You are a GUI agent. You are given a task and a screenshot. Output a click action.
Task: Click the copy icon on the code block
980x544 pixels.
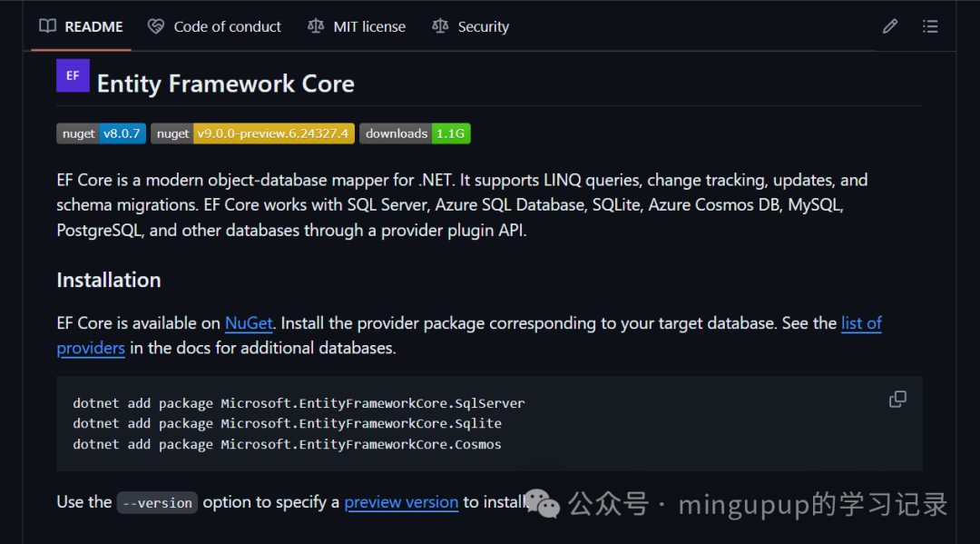pyautogui.click(x=897, y=399)
